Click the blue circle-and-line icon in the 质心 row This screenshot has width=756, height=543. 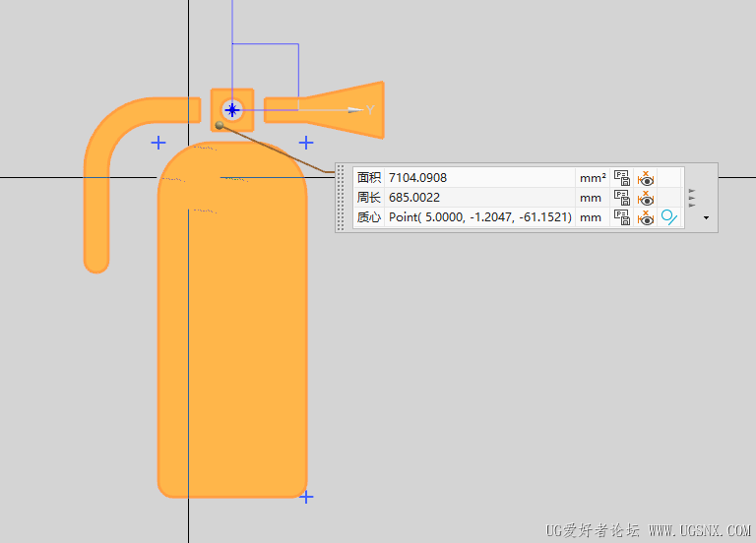click(669, 217)
